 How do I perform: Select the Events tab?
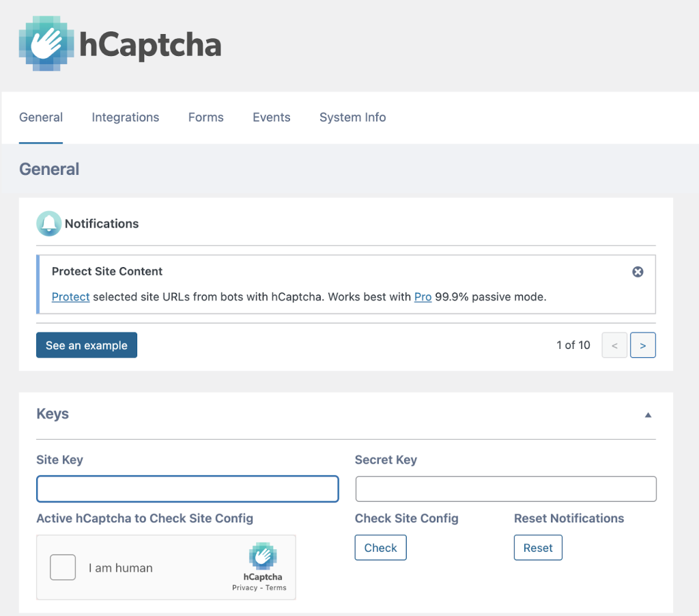(271, 117)
